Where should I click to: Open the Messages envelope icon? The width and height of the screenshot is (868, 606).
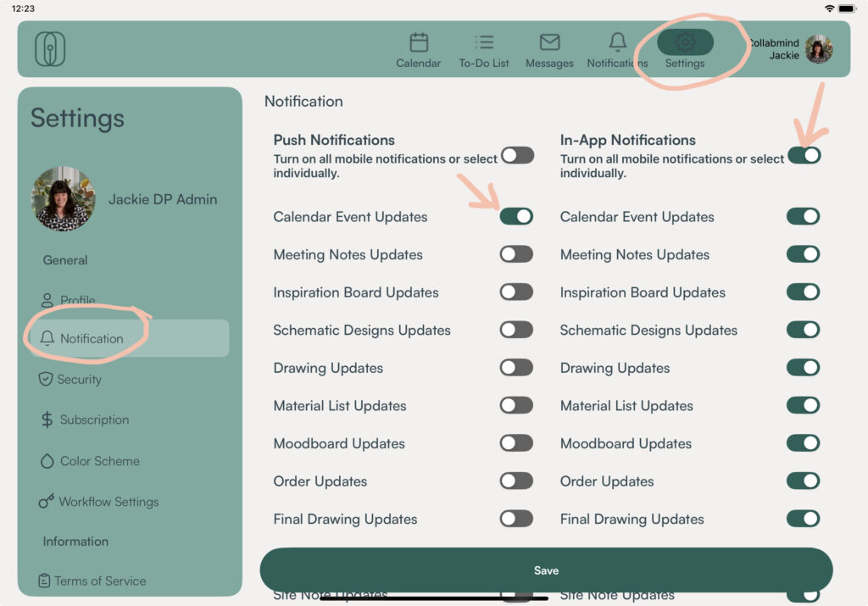point(549,42)
